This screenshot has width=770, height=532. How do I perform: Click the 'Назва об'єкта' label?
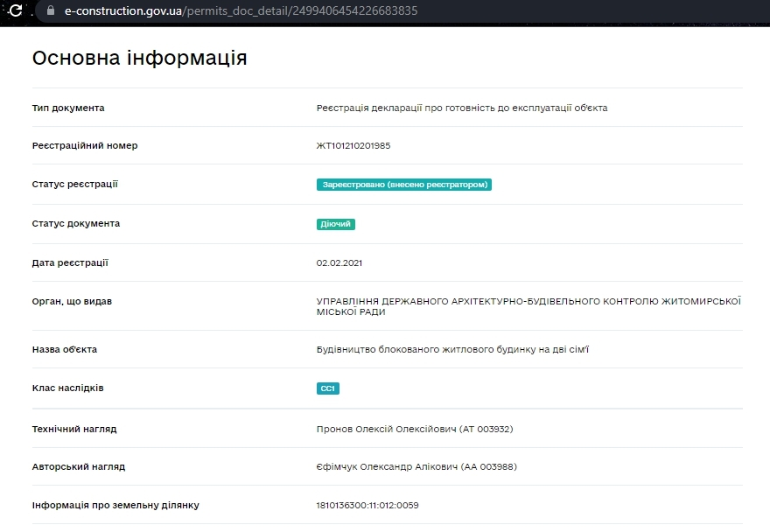[x=65, y=350]
